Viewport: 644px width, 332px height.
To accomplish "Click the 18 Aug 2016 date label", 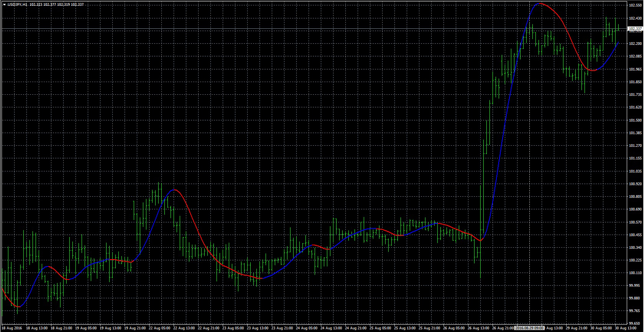I will (x=11, y=328).
